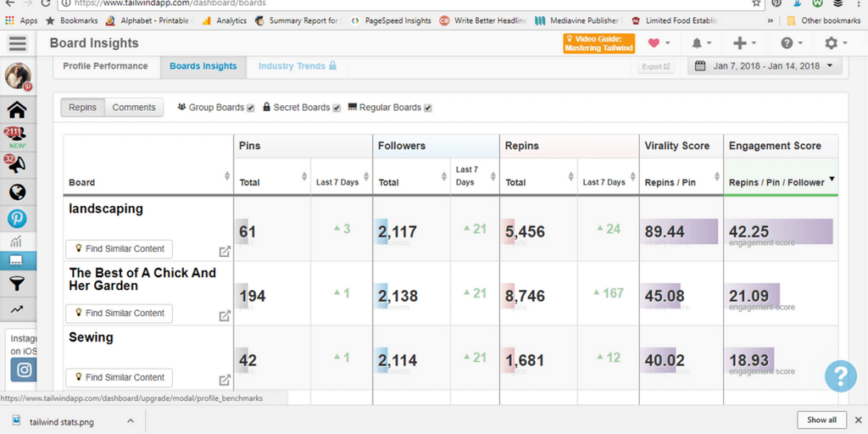The height and width of the screenshot is (434, 868).
Task: Click Show all downloads button
Action: click(821, 420)
